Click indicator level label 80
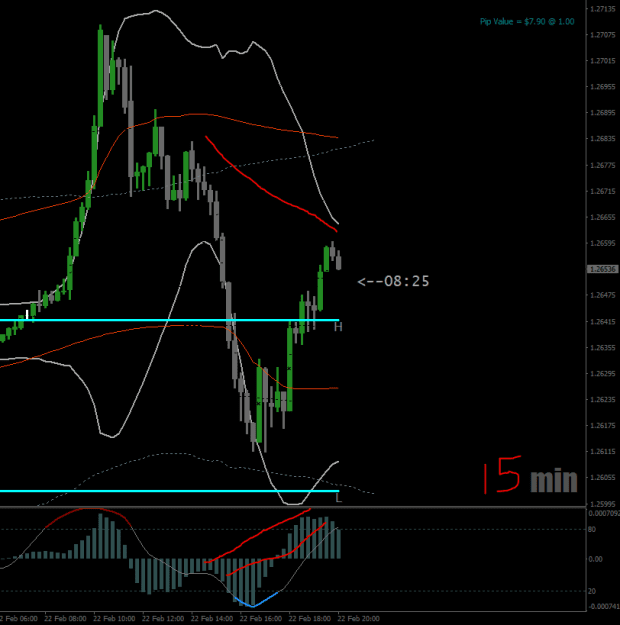Image resolution: width=620 pixels, height=625 pixels. 592,529
